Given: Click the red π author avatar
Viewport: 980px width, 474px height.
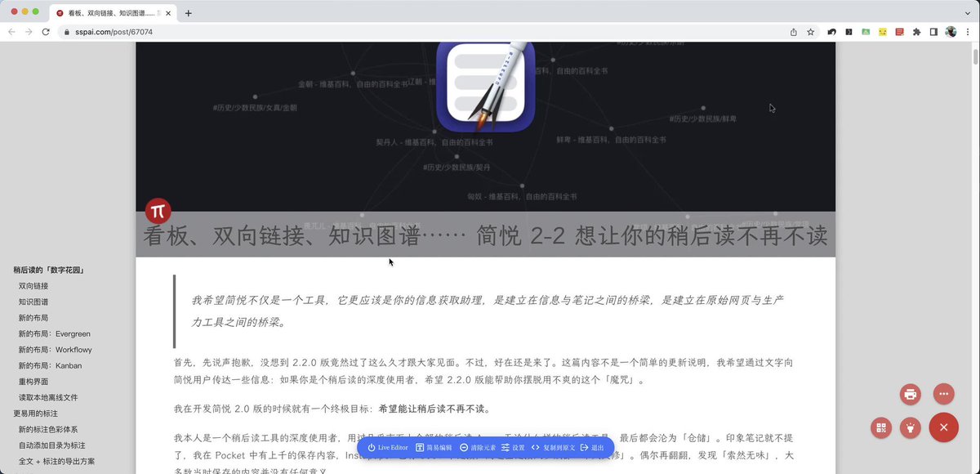Looking at the screenshot, I should coord(158,211).
